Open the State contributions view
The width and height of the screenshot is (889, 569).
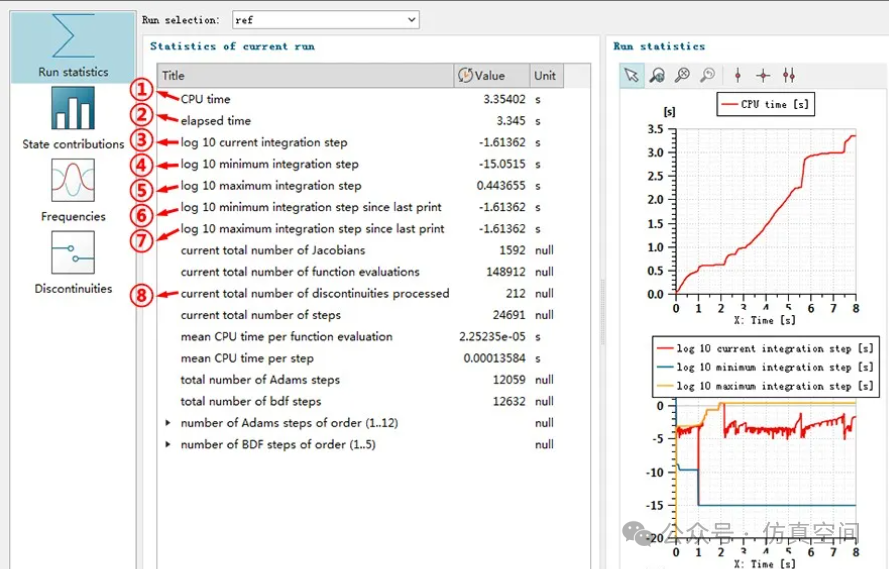[x=72, y=118]
